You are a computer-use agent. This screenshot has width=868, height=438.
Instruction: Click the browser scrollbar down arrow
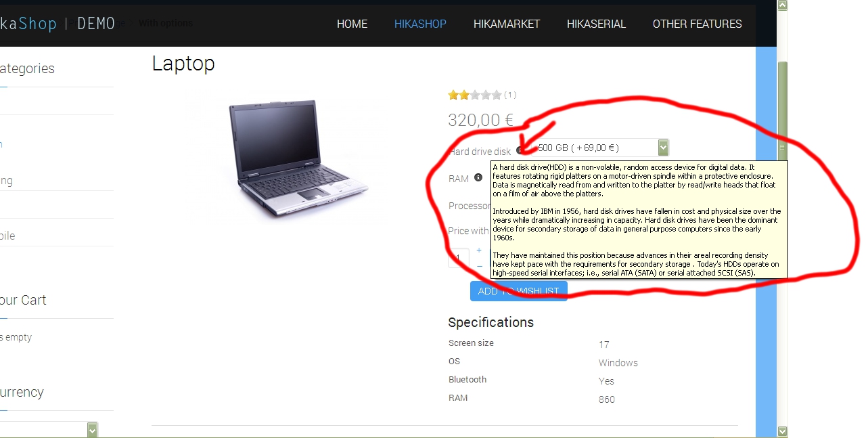pos(783,431)
